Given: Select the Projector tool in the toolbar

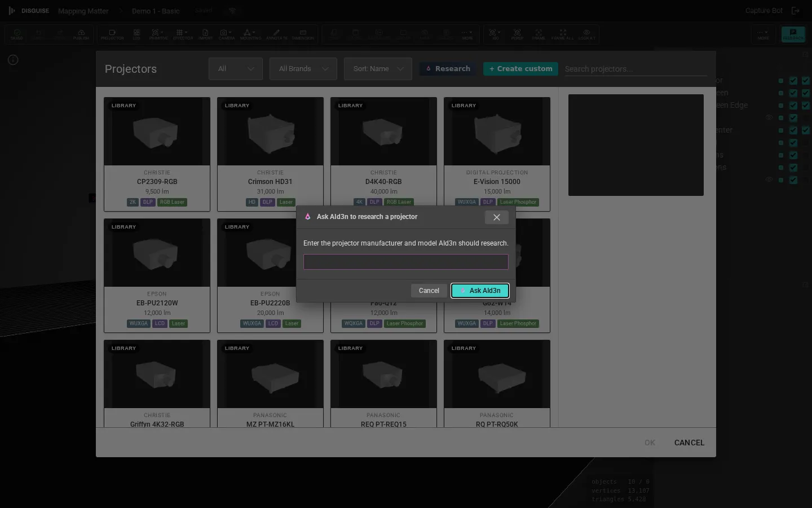Looking at the screenshot, I should click(112, 34).
